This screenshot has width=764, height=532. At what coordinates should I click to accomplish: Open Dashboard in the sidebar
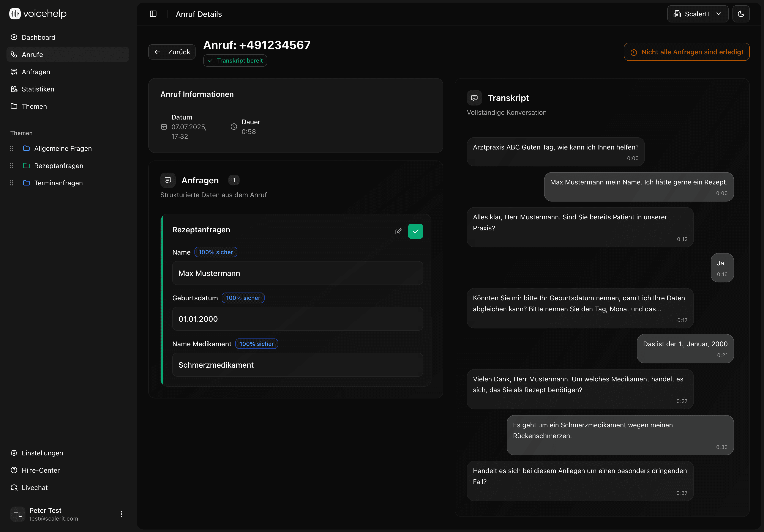click(x=68, y=37)
